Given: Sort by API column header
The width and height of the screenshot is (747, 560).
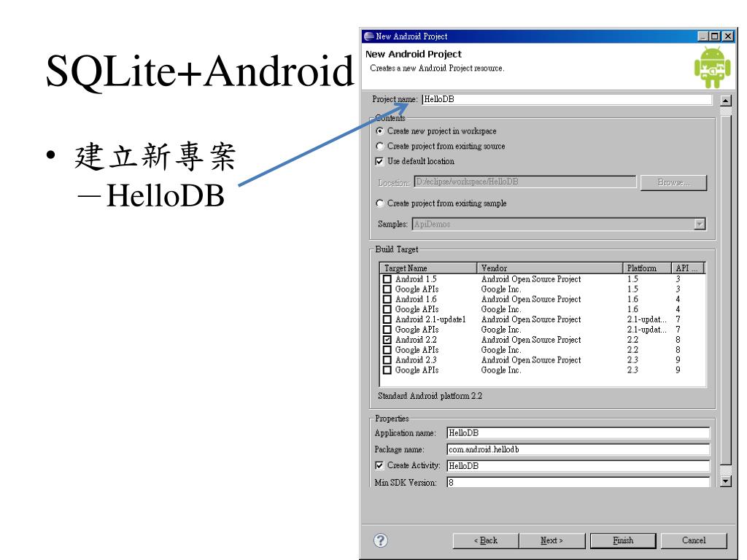Looking at the screenshot, I should (x=687, y=268).
